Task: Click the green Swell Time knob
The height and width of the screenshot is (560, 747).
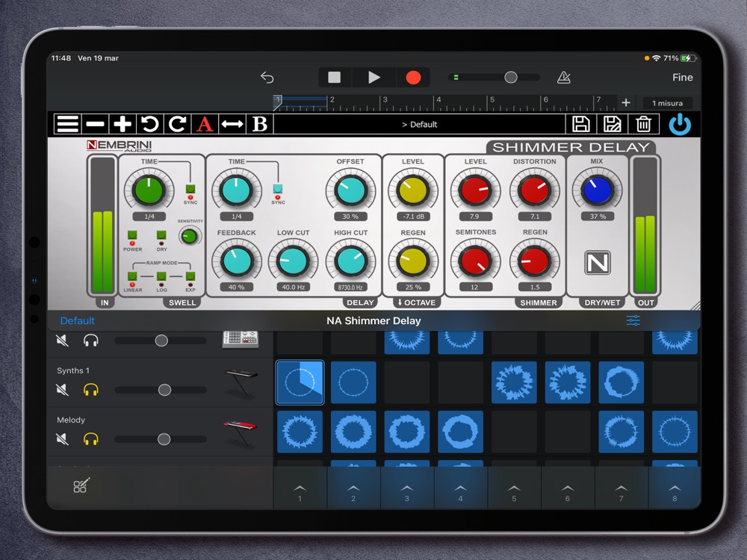Action: tap(149, 190)
